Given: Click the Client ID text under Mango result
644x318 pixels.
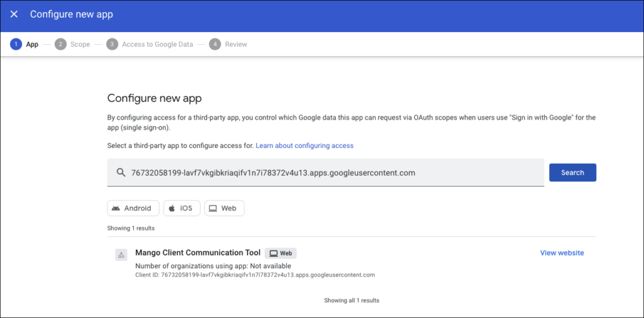Looking at the screenshot, I should [255, 275].
